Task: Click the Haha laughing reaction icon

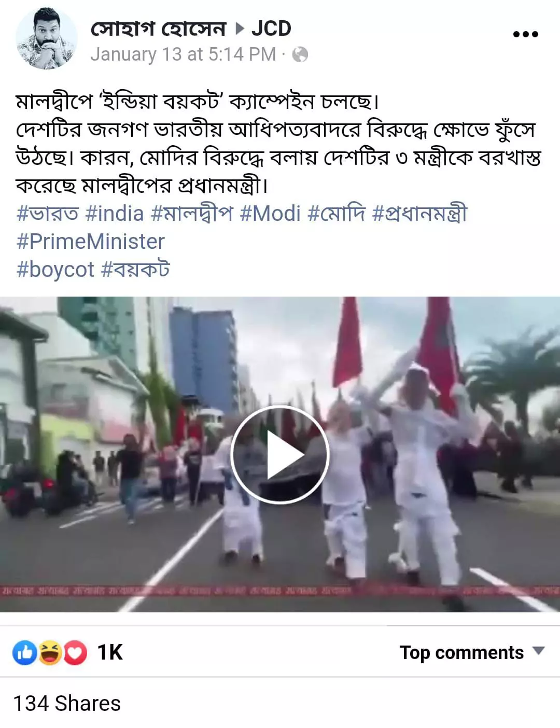Action: (x=50, y=652)
